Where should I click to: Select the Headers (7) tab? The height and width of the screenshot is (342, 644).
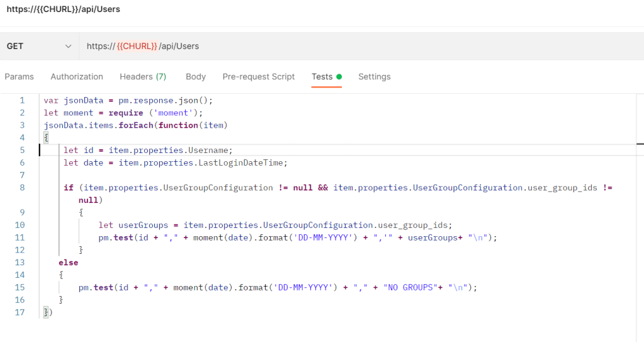[143, 77]
